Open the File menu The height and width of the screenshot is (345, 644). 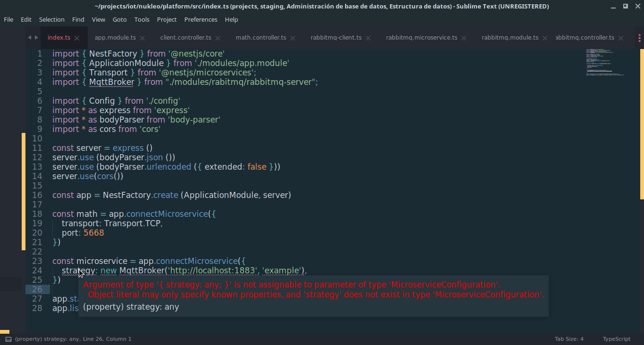(8, 19)
